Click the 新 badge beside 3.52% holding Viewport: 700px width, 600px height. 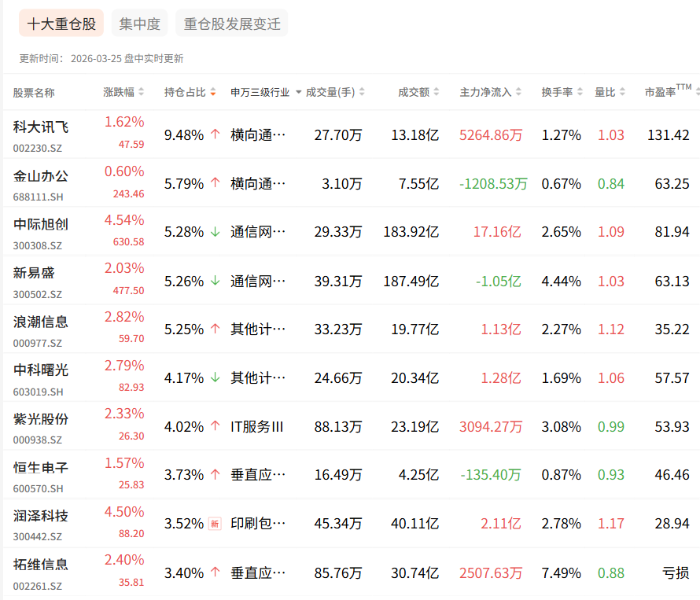215,523
